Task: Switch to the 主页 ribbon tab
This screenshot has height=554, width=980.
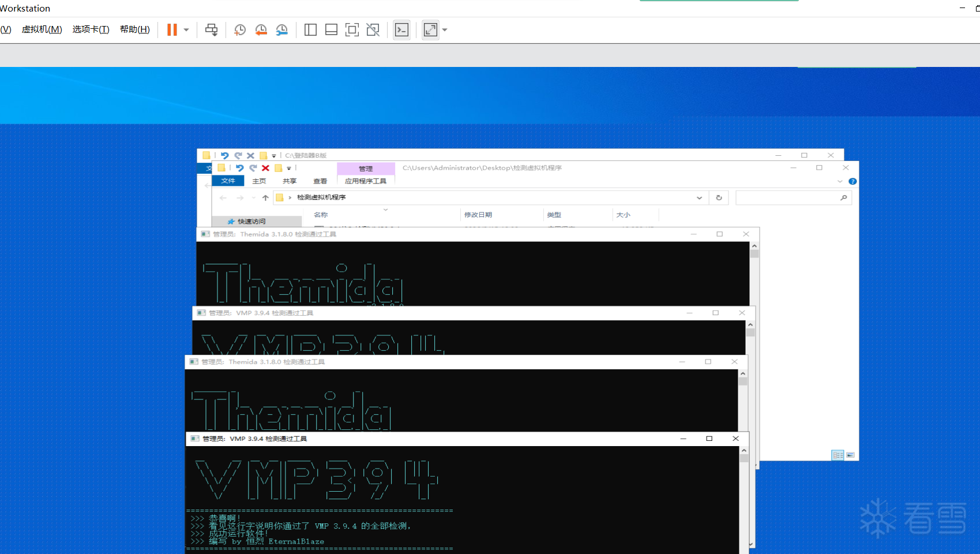Action: point(259,181)
